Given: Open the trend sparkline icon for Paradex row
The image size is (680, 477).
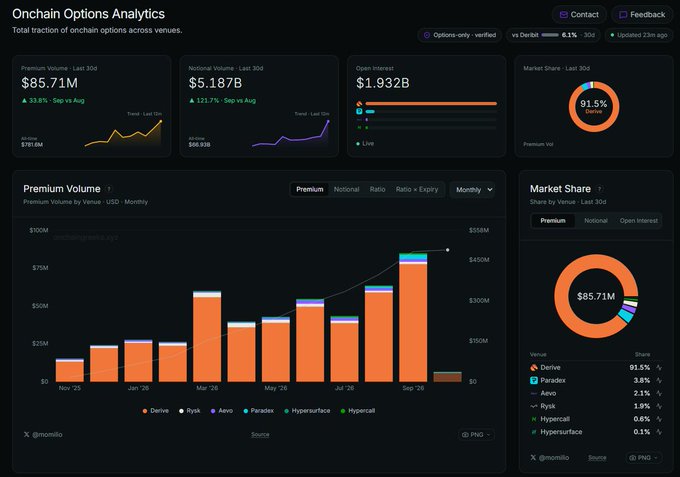Looking at the screenshot, I should point(659,380).
